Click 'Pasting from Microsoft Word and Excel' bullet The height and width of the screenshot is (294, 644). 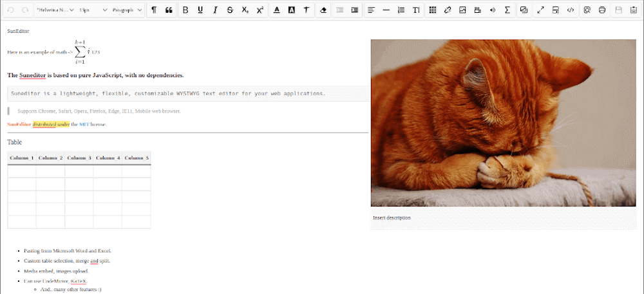[68, 250]
